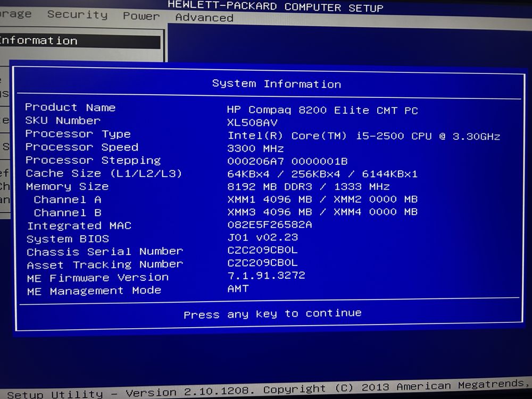Image resolution: width=532 pixels, height=399 pixels.
Task: Select the System BIOS label
Action: tap(68, 239)
